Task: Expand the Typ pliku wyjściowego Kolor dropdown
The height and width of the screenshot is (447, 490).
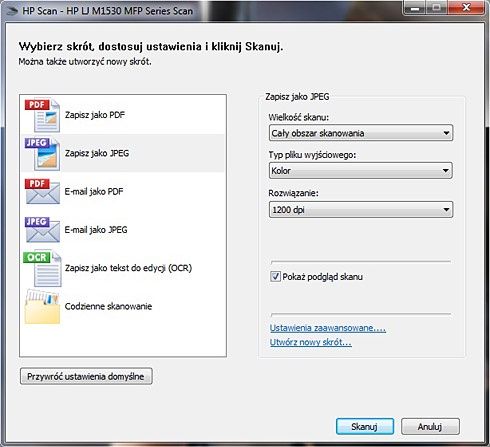Action: pos(361,171)
